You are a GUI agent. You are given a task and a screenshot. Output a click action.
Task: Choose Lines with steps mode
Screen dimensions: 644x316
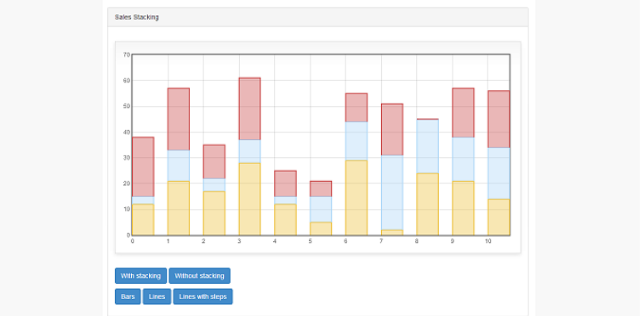202,296
